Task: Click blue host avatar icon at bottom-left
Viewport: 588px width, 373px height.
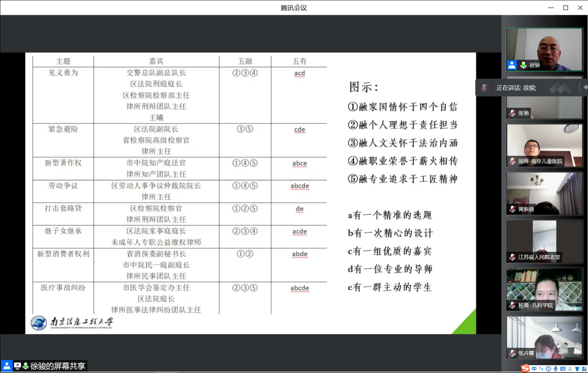Action: click(6, 366)
